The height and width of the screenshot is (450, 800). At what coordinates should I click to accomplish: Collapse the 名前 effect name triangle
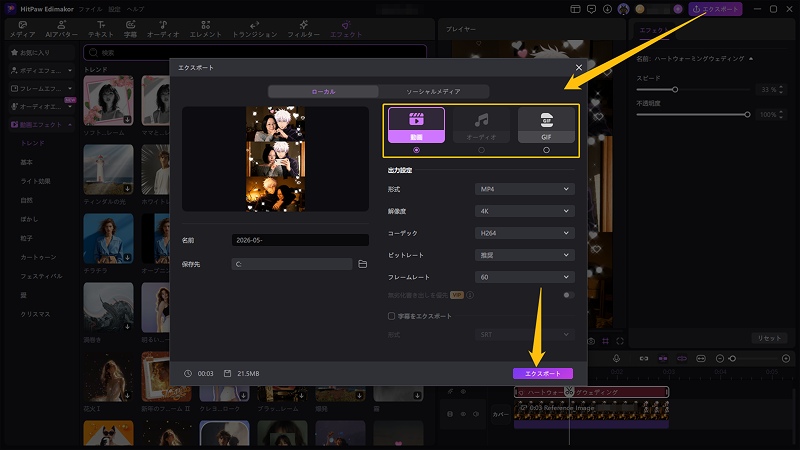pos(751,59)
